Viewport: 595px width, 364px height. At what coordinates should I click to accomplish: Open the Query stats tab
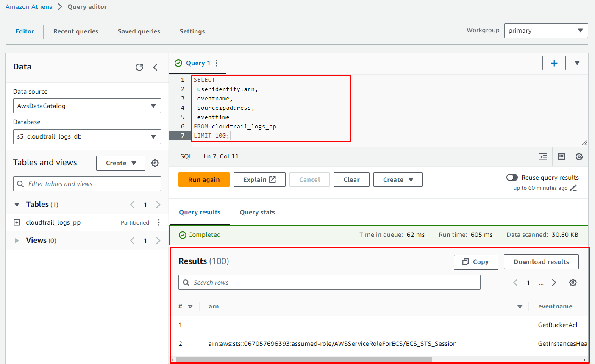point(257,212)
